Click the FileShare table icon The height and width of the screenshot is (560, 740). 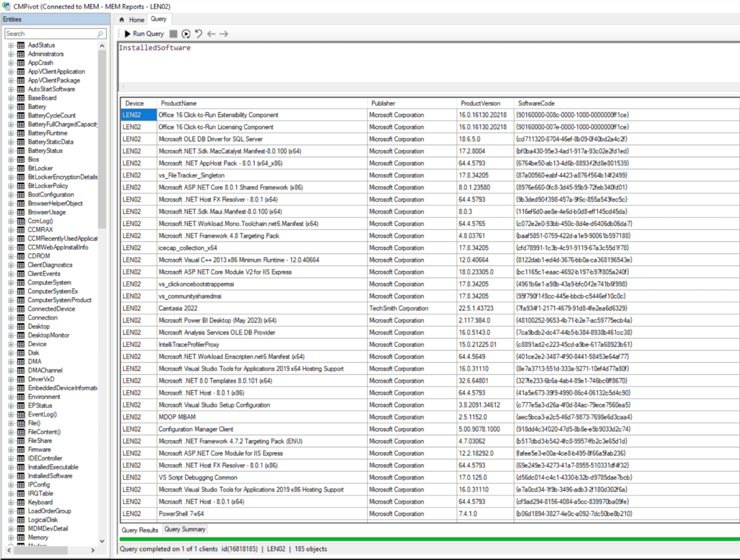click(21, 441)
